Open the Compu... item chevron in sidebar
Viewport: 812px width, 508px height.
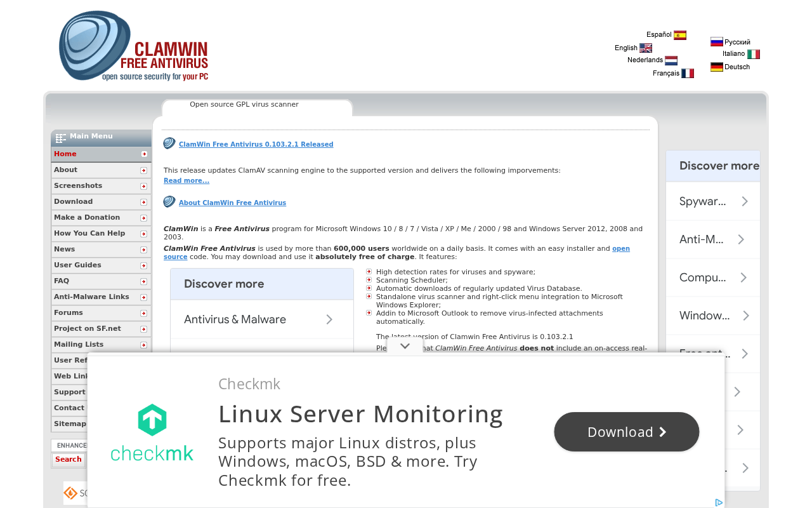coord(743,277)
